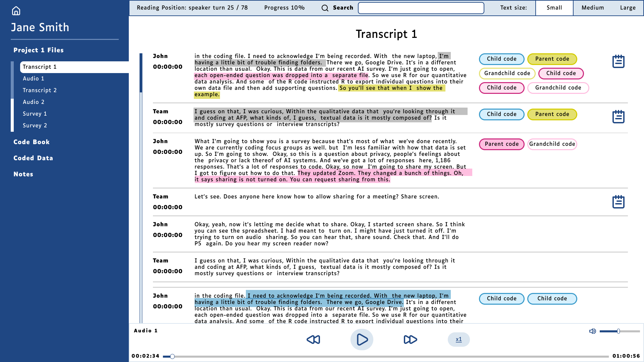Click yellow Parent code tag in first turn
The width and height of the screenshot is (644, 362).
pyautogui.click(x=552, y=59)
